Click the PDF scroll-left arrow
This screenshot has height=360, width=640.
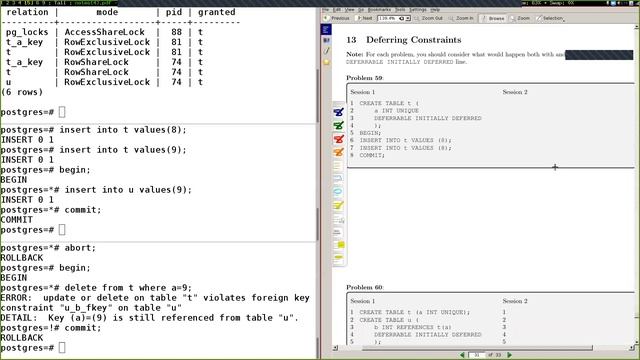click(x=335, y=348)
